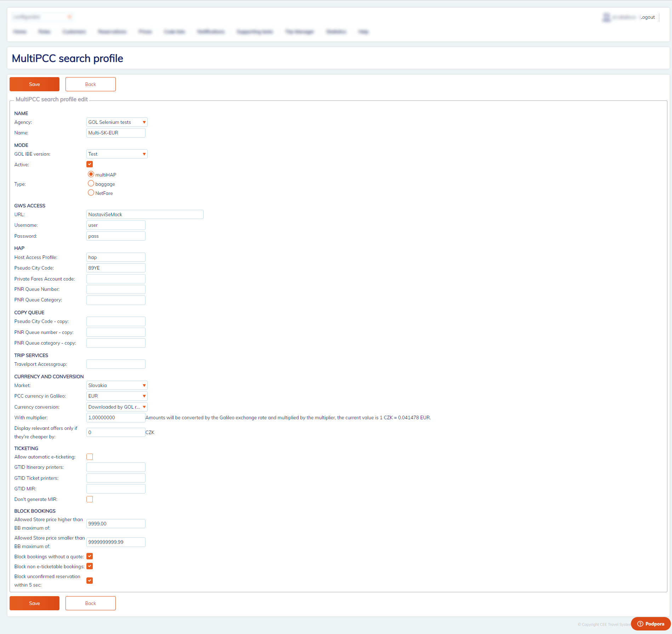Toggle Block bookings without a quote

pos(90,556)
